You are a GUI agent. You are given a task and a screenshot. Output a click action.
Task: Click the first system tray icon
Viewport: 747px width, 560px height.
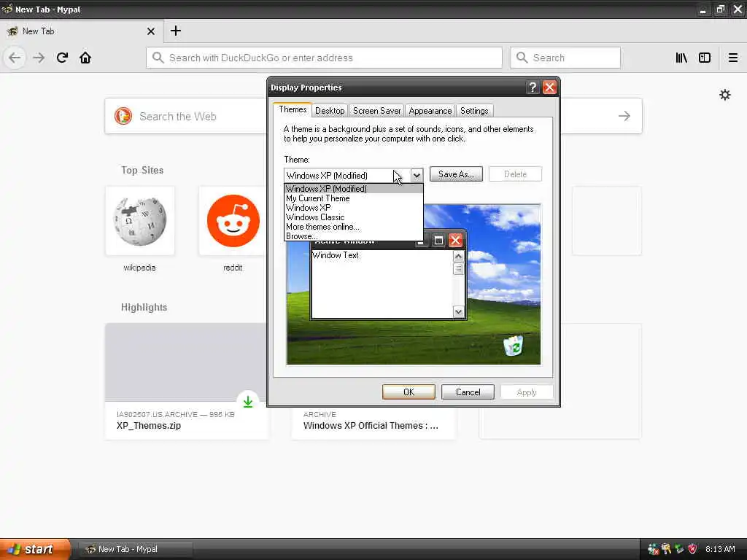point(653,549)
